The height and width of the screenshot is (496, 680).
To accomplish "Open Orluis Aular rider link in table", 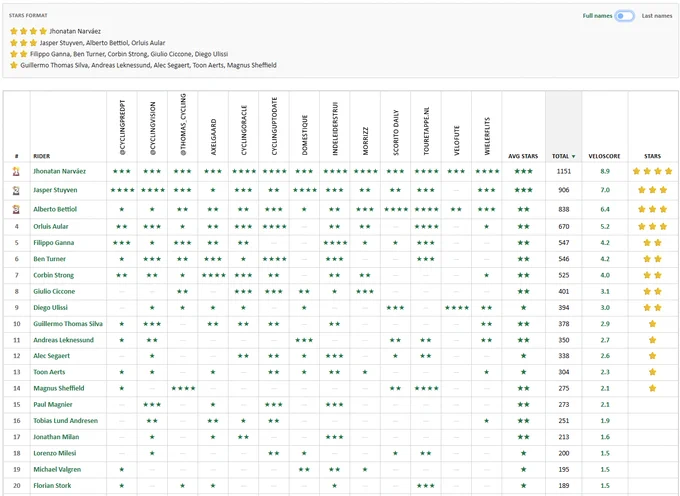I will coord(51,226).
